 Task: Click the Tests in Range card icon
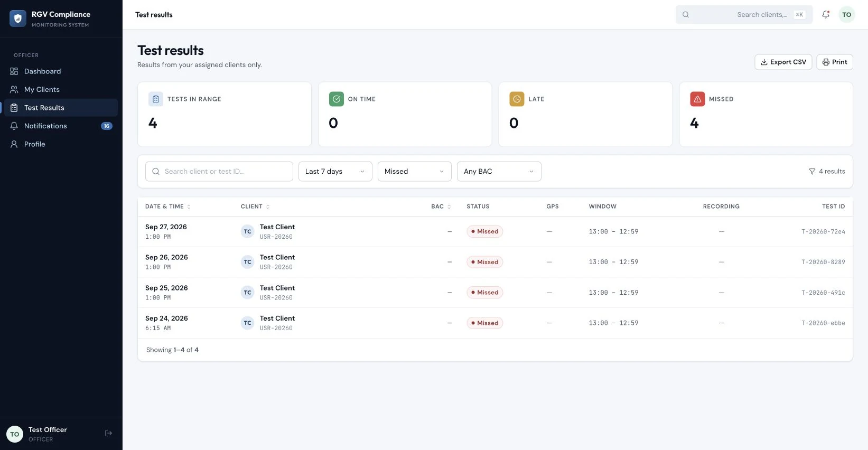156,99
